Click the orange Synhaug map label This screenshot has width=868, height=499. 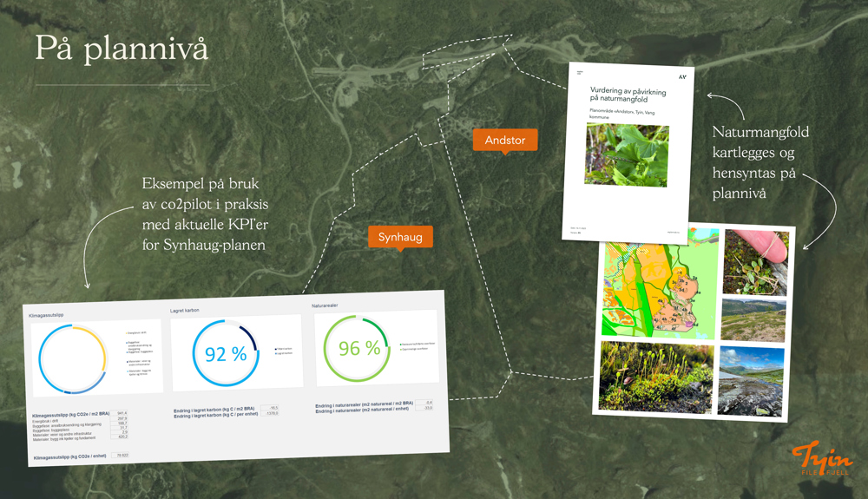point(399,237)
